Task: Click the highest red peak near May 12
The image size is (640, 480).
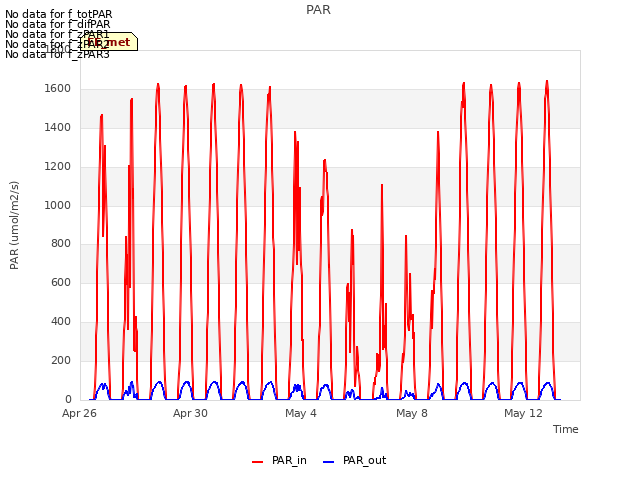Action: 547,82
